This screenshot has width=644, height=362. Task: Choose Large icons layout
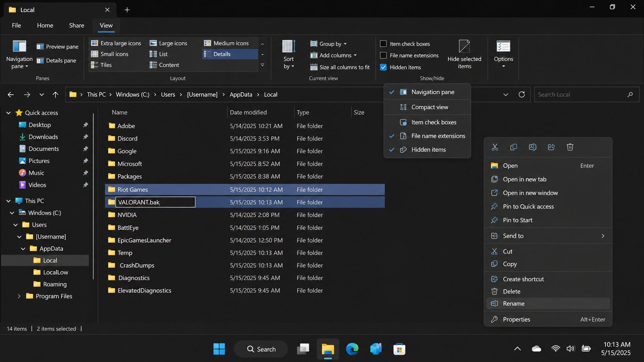[168, 43]
